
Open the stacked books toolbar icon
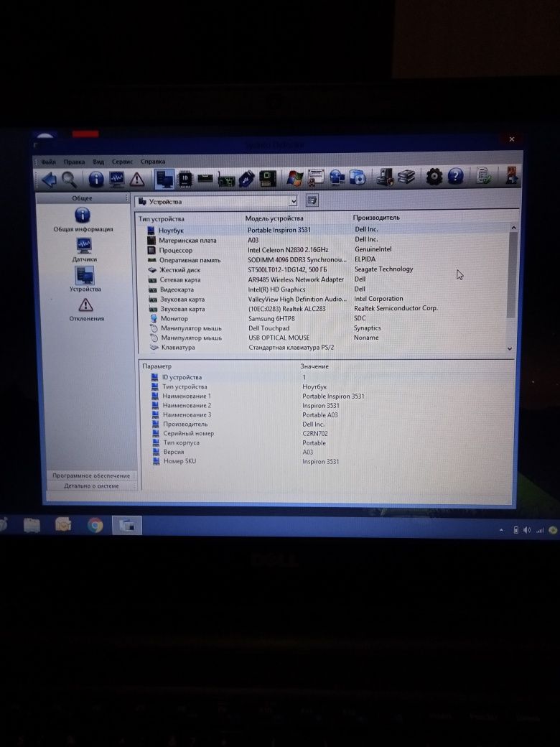click(x=406, y=177)
